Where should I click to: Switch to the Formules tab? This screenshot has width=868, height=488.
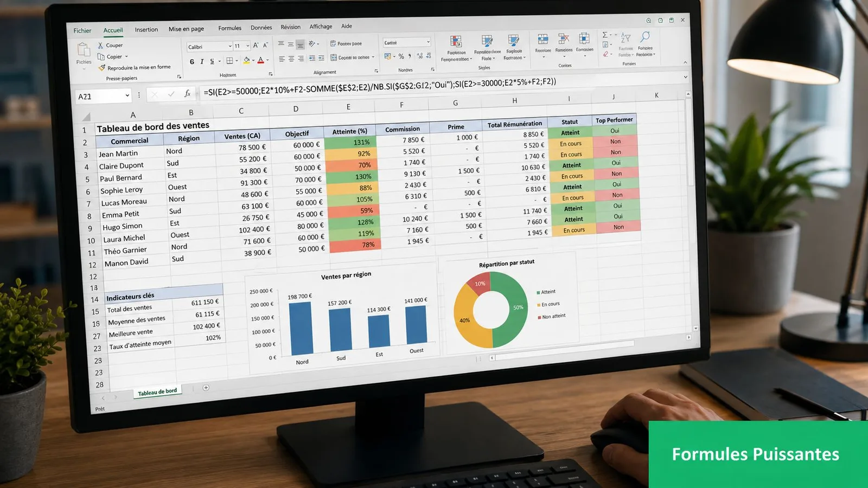tap(230, 28)
